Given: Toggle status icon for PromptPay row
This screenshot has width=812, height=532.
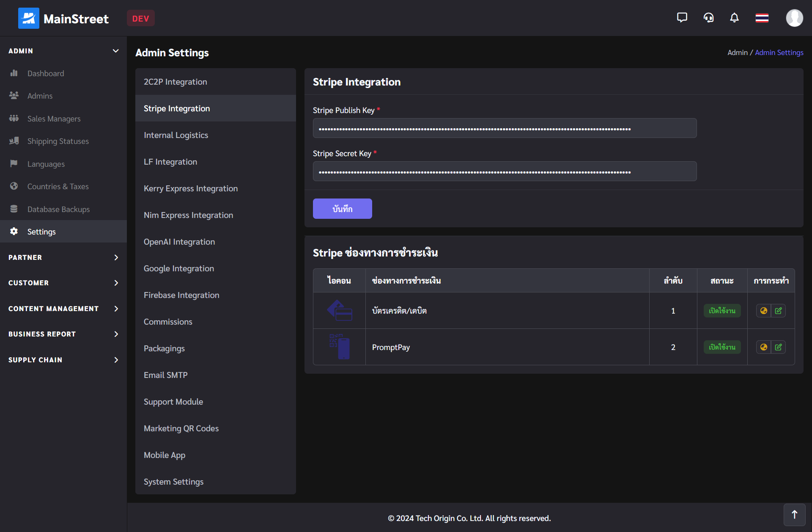Looking at the screenshot, I should click(763, 347).
